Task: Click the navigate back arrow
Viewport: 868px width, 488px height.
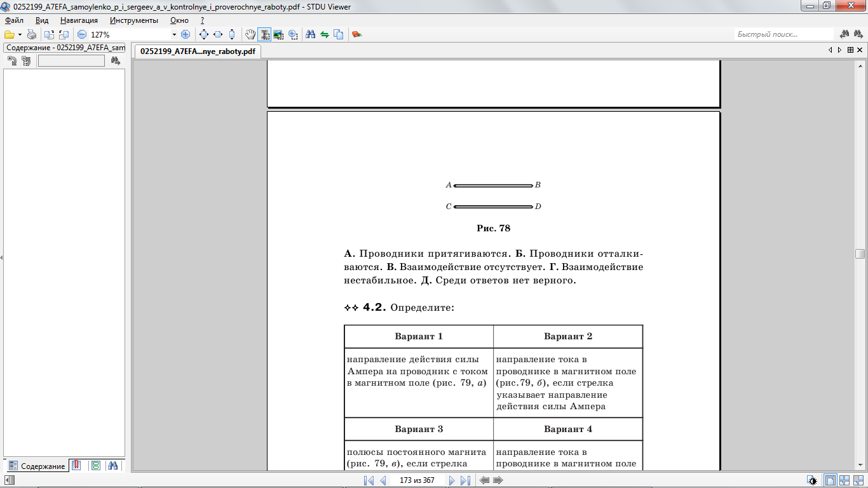Action: pyautogui.click(x=484, y=480)
